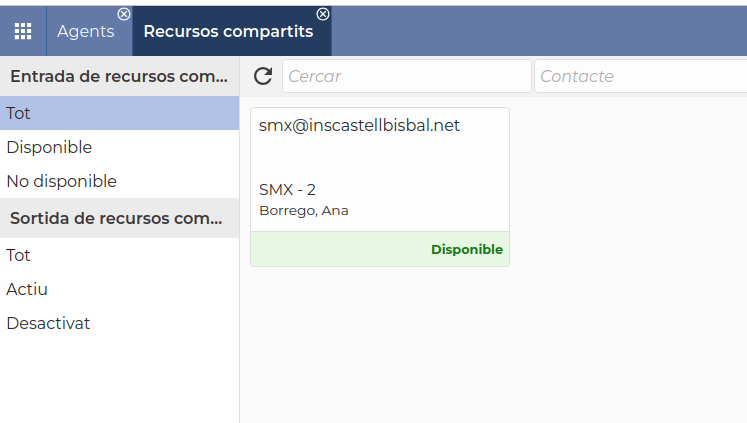Click the Entrada de recursos section header
The image size is (747, 423).
point(119,76)
